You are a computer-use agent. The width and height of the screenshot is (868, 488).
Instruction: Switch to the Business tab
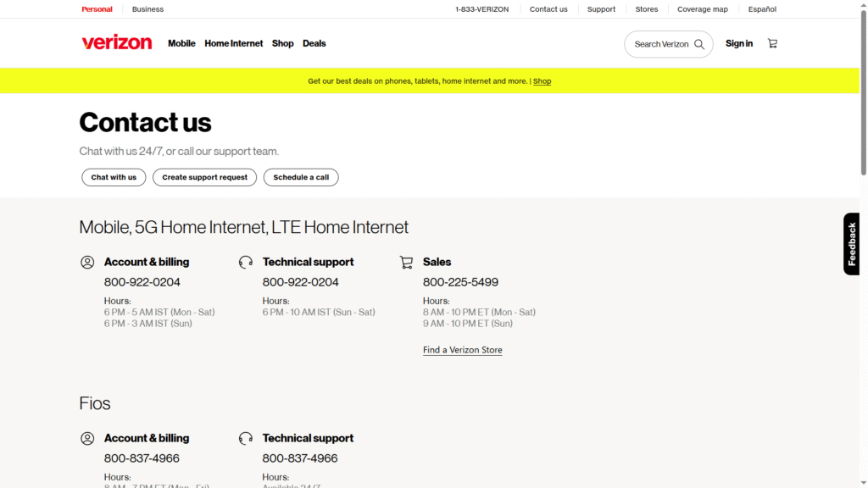[147, 9]
